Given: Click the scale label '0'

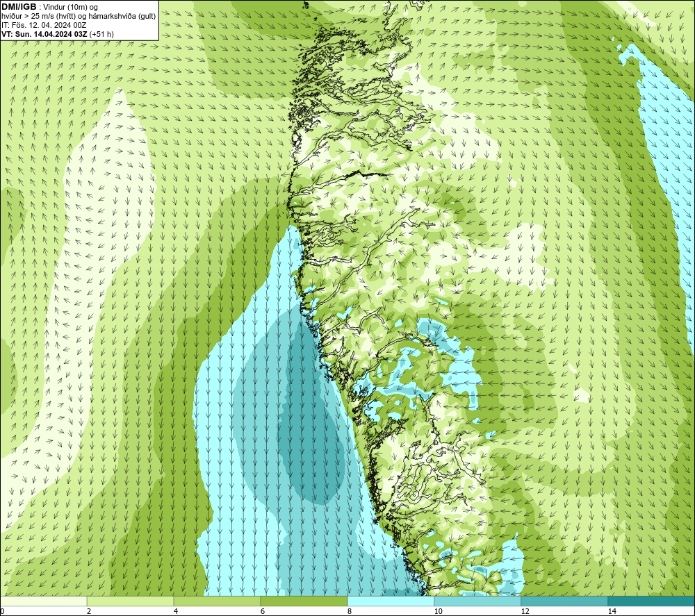Looking at the screenshot, I should click(x=2, y=611).
